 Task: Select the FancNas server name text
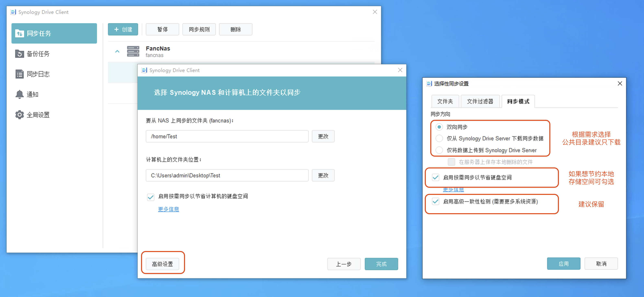[x=158, y=48]
